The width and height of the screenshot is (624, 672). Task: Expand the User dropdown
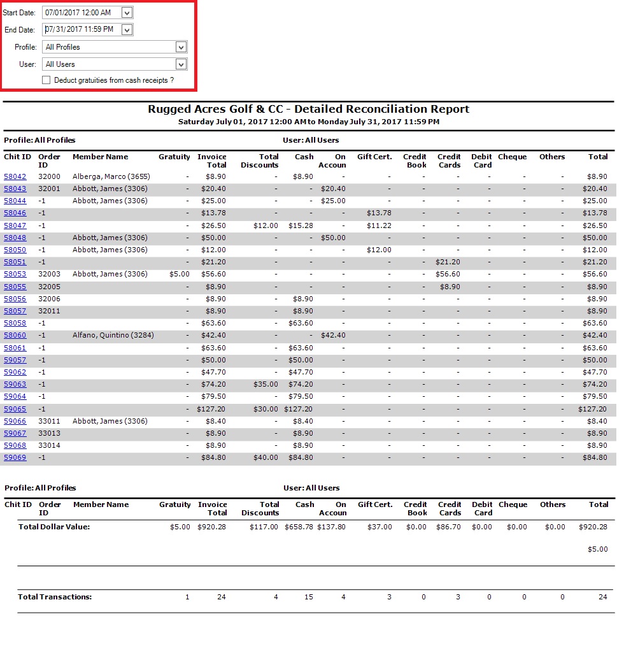(x=181, y=64)
